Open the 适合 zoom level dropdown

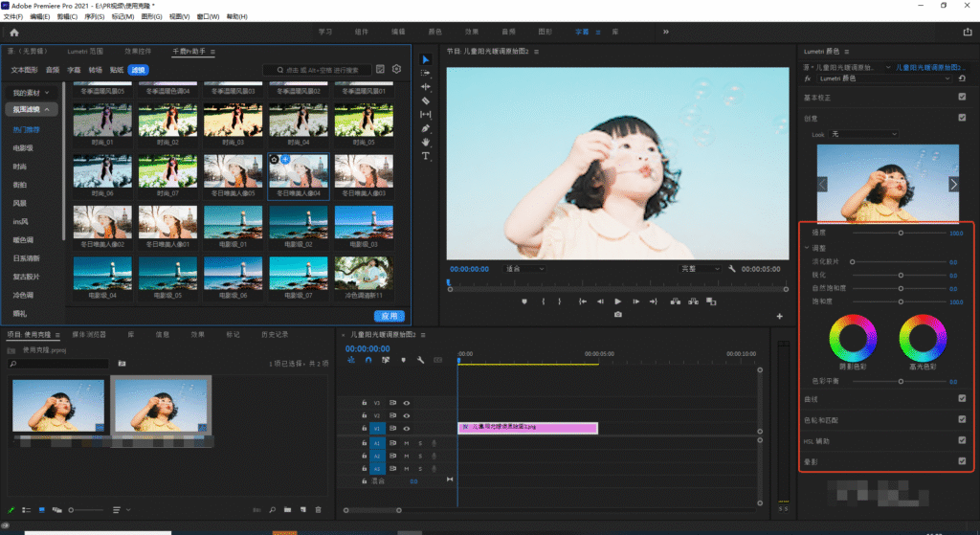(523, 269)
